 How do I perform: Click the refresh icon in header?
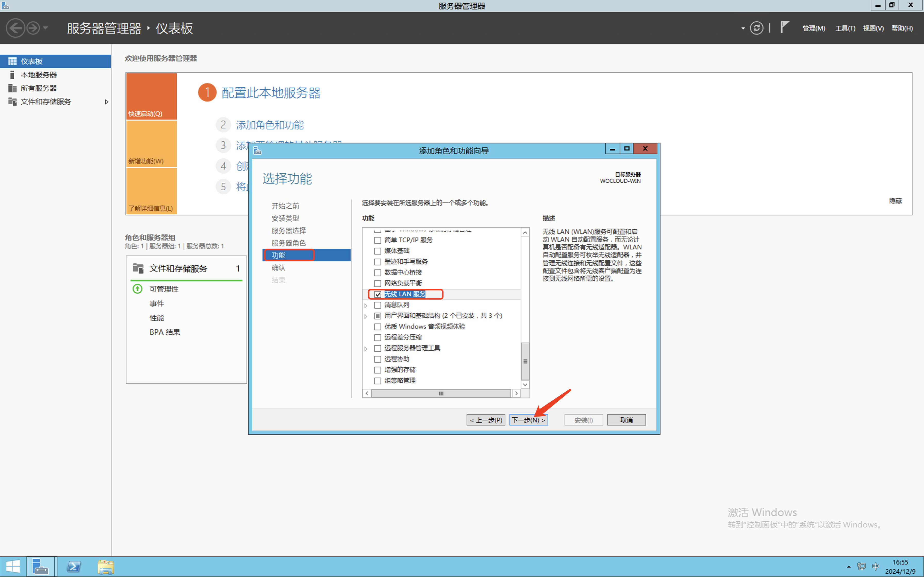click(756, 28)
